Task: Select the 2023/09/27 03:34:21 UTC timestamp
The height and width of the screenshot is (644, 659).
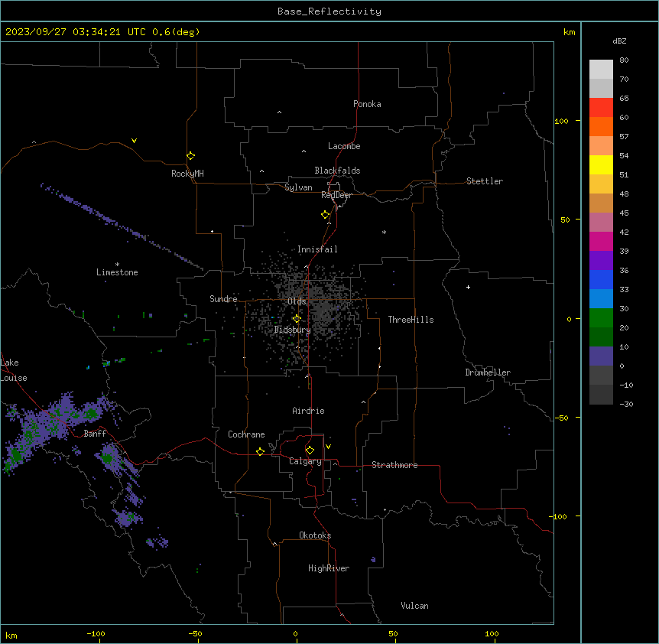Action: click(x=76, y=32)
